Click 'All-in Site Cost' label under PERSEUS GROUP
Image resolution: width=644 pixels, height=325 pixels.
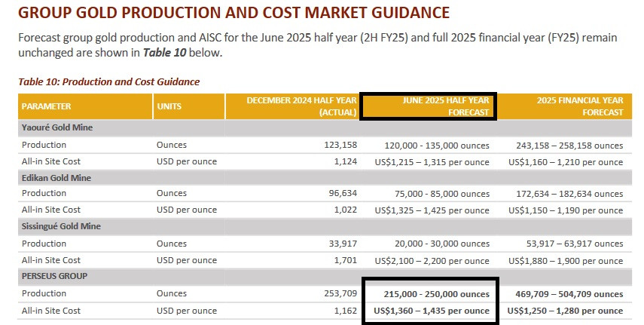click(51, 311)
